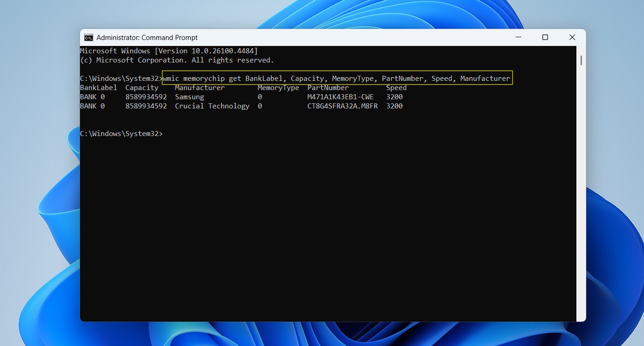644x346 pixels.
Task: Click the Crucial row speed 3200
Action: (x=394, y=106)
